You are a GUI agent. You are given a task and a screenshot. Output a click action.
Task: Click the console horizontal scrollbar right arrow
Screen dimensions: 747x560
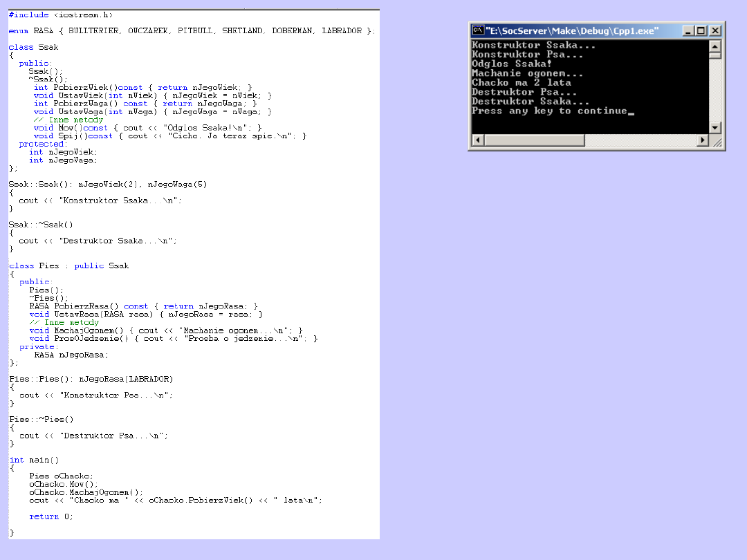click(x=702, y=140)
